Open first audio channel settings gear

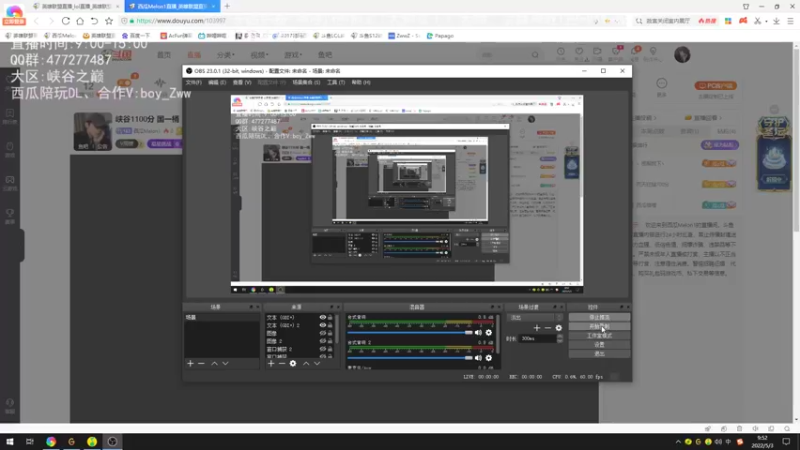[x=489, y=333]
